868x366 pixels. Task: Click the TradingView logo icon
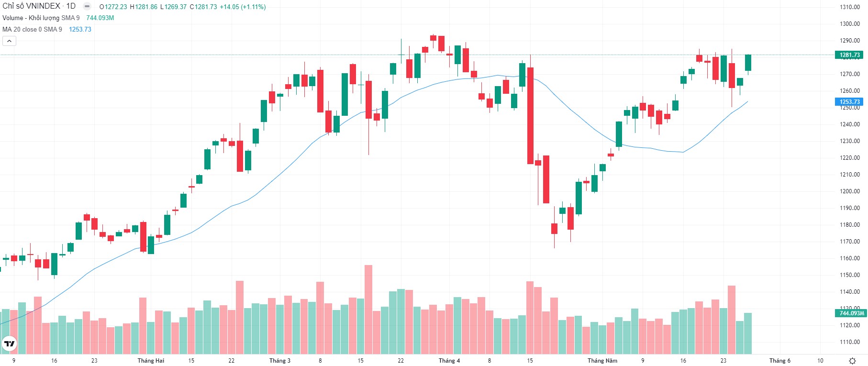(x=9, y=343)
